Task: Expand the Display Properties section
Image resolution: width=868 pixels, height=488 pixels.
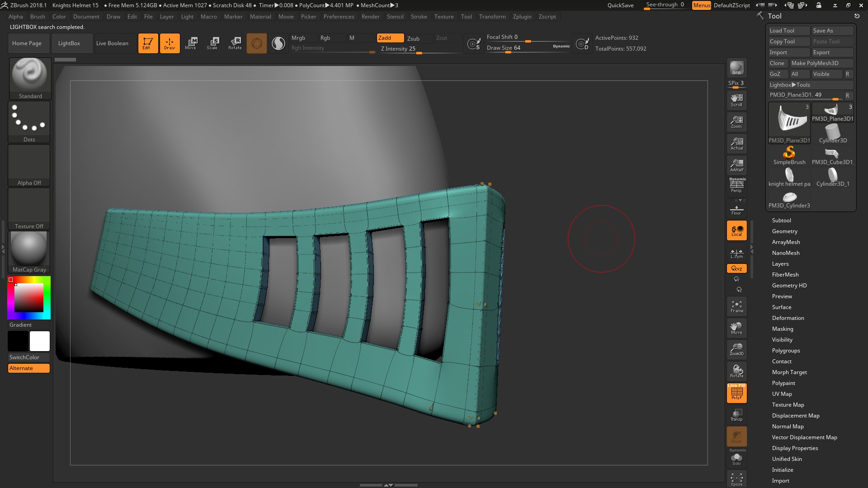Action: 795,448
